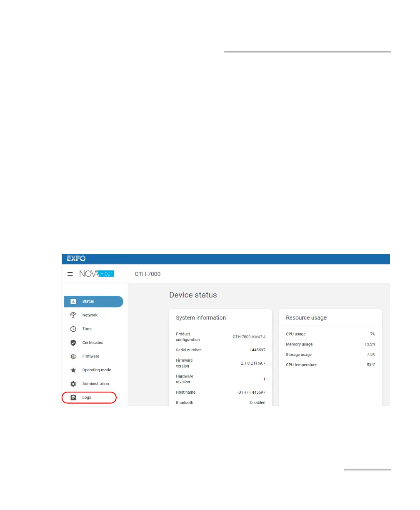Select the Administration label
Screen dimensions: 420x510
tap(95, 384)
